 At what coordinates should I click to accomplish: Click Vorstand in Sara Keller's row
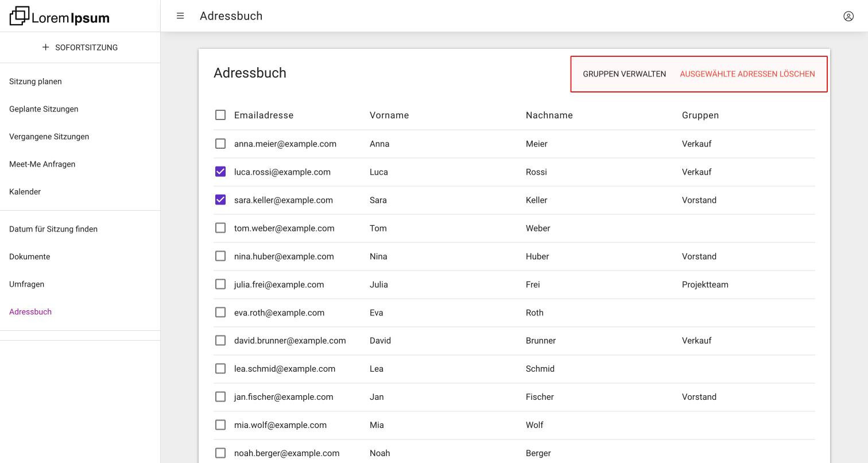(x=699, y=200)
